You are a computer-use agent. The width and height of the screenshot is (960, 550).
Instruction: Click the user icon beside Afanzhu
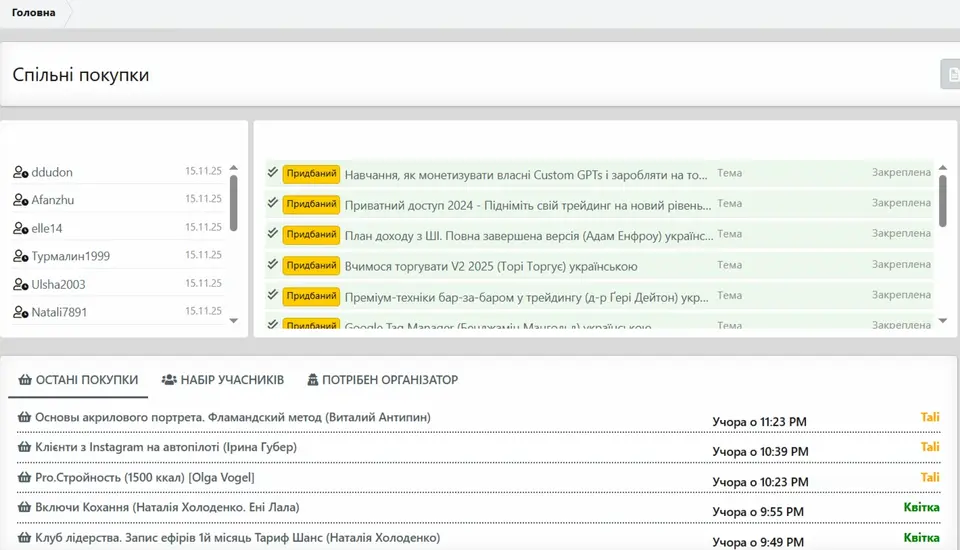(x=20, y=200)
